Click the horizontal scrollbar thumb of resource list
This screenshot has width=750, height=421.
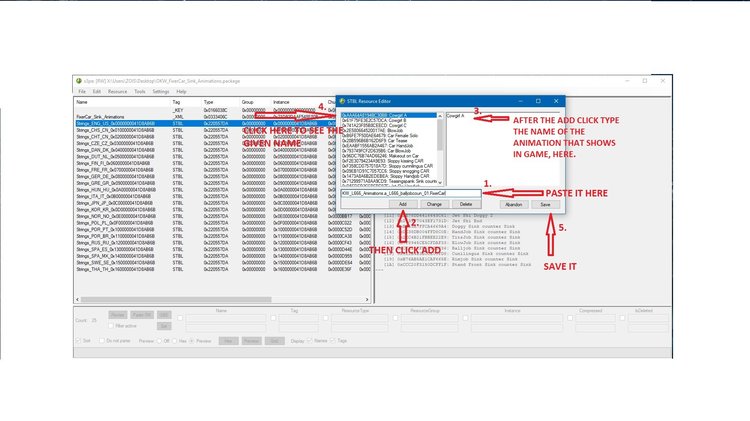176,299
